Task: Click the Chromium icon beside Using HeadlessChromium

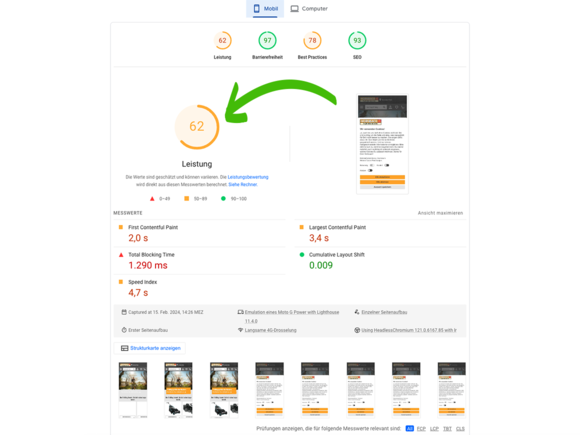Action: click(357, 330)
